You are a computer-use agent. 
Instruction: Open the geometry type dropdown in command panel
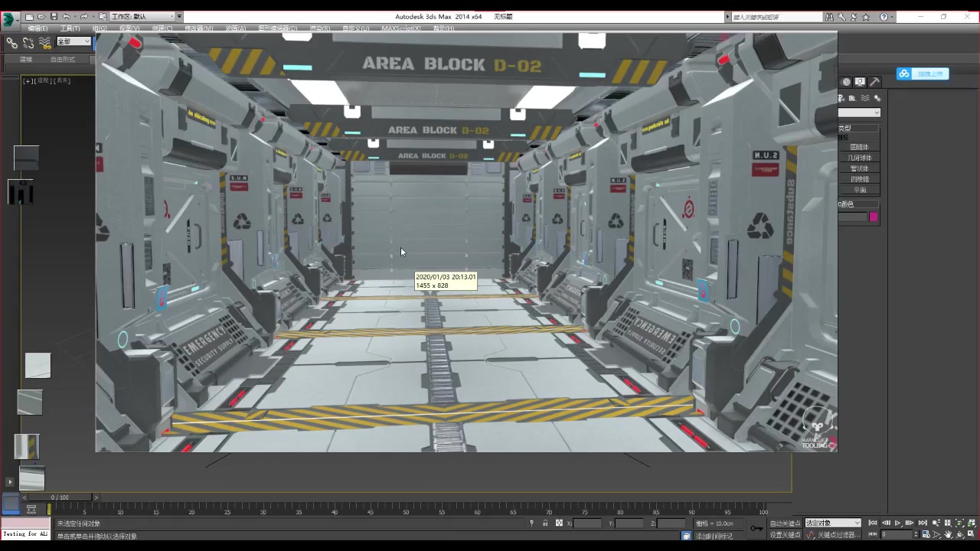pyautogui.click(x=859, y=112)
